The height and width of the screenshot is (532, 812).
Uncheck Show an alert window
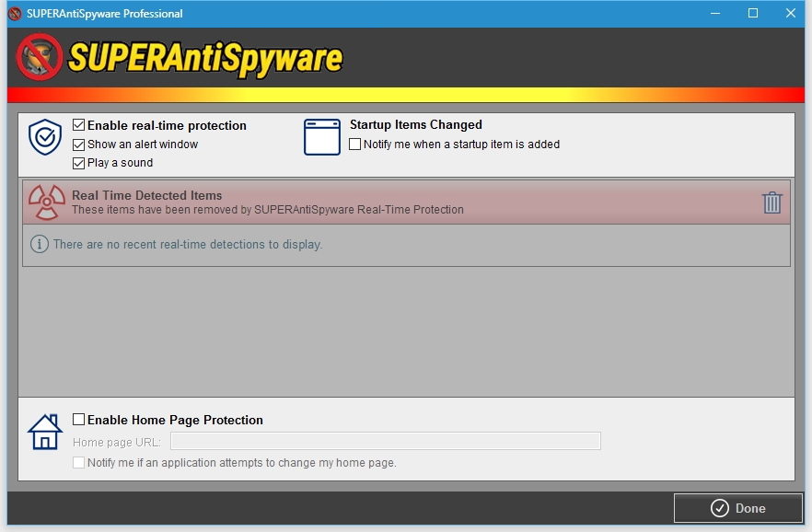(x=79, y=145)
